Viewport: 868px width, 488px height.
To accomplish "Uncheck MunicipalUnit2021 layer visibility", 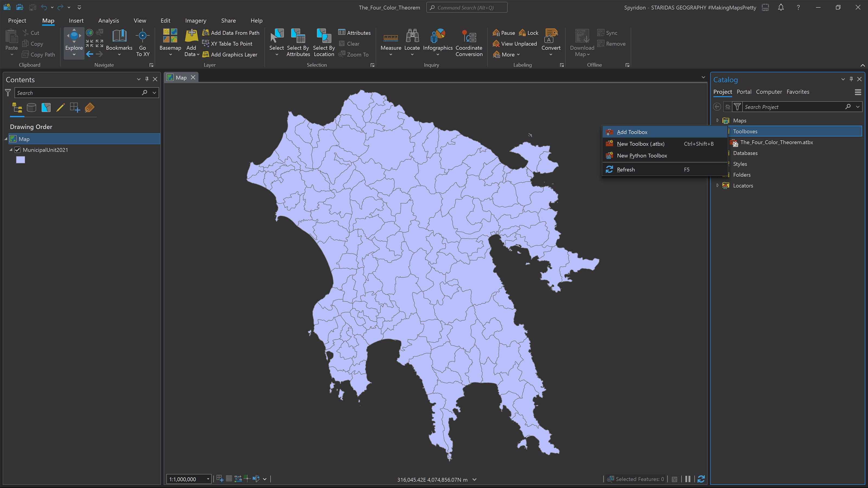I will click(17, 150).
